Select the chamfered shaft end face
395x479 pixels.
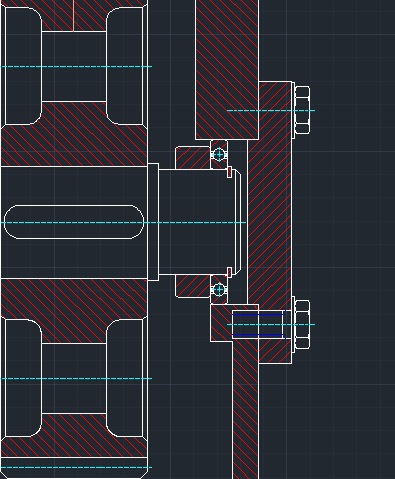tap(238, 222)
